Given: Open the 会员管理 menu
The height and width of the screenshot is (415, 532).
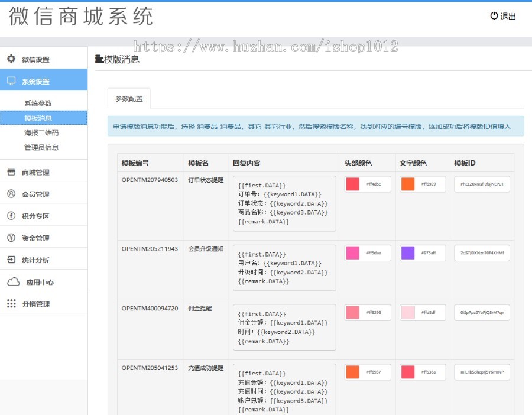Looking at the screenshot, I should [x=44, y=194].
